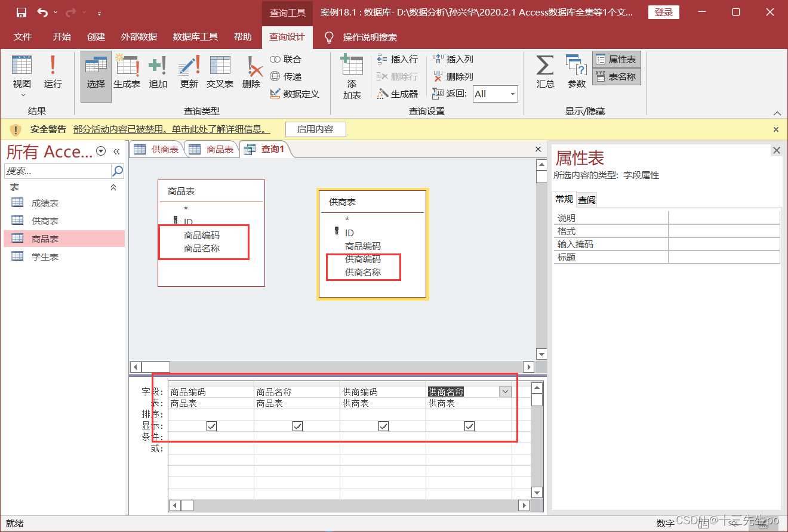
Task: Uncheck Show box for 供商名称 column
Action: [x=469, y=426]
